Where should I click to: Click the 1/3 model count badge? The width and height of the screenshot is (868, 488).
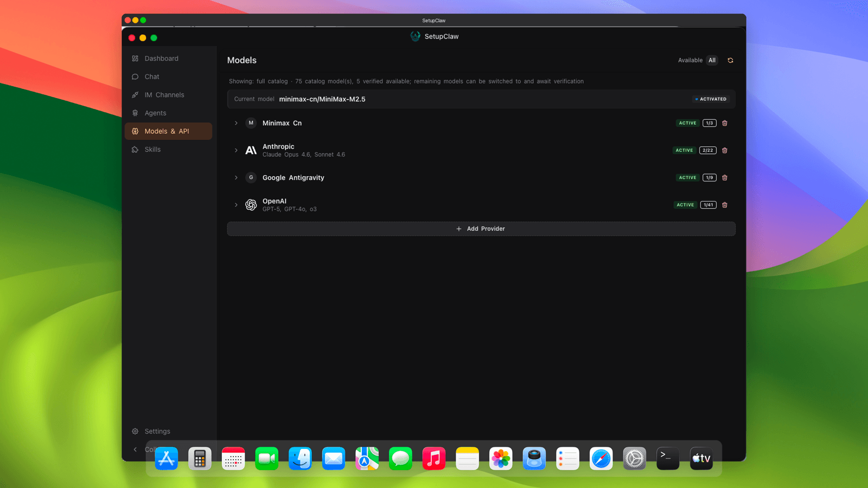tap(709, 123)
